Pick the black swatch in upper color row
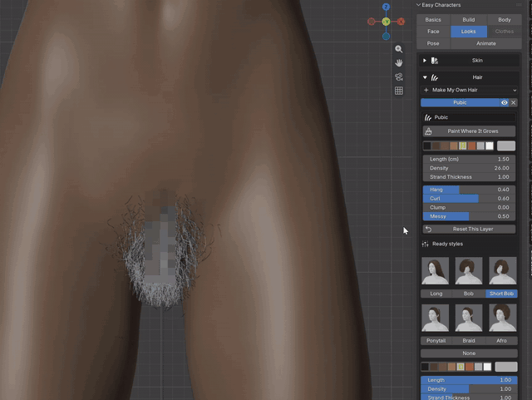Image resolution: width=532 pixels, height=400 pixels. coord(427,146)
